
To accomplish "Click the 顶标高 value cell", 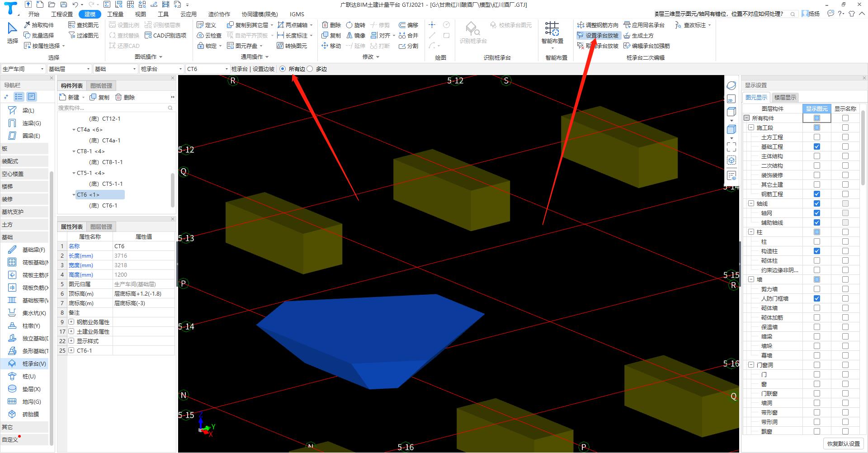I will pyautogui.click(x=144, y=293).
